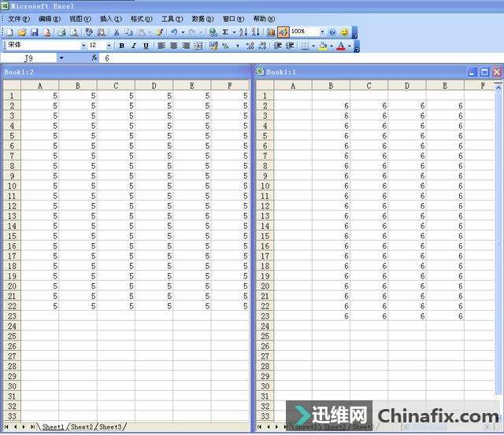Image resolution: width=504 pixels, height=435 pixels.
Task: Click the Font Color red A
Action: 341,46
